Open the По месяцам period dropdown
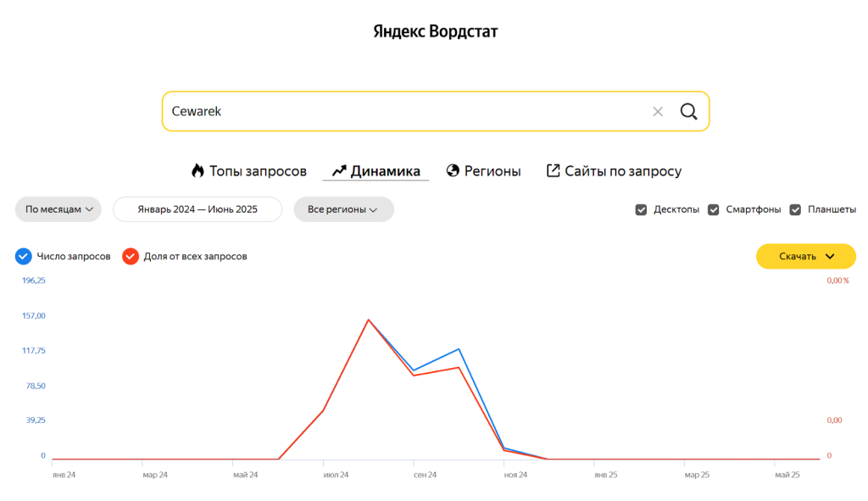The height and width of the screenshot is (501, 868). 58,209
